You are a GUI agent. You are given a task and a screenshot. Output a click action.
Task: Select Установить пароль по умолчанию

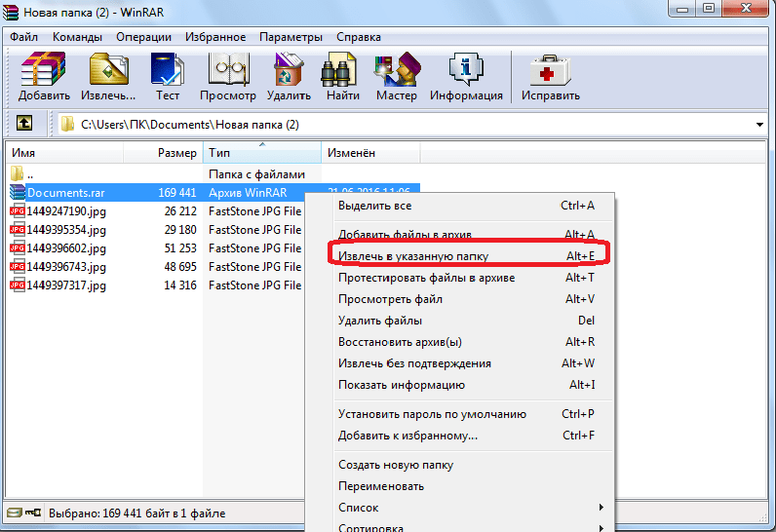point(467,414)
